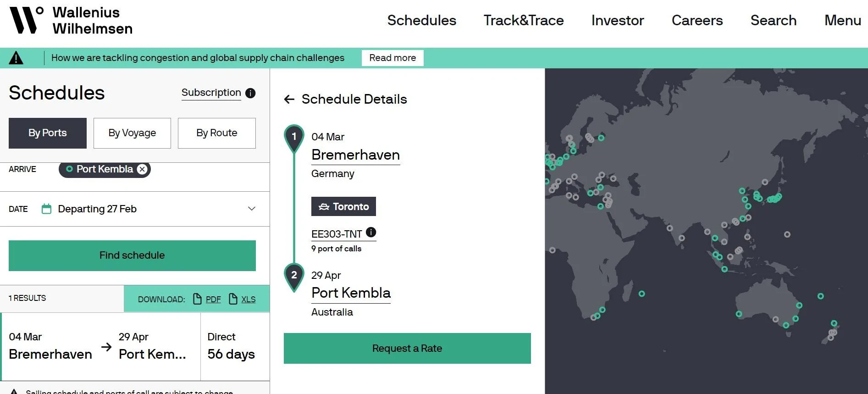This screenshot has width=868, height=394.
Task: Remove the Port Kembla arrival chip
Action: click(x=143, y=169)
